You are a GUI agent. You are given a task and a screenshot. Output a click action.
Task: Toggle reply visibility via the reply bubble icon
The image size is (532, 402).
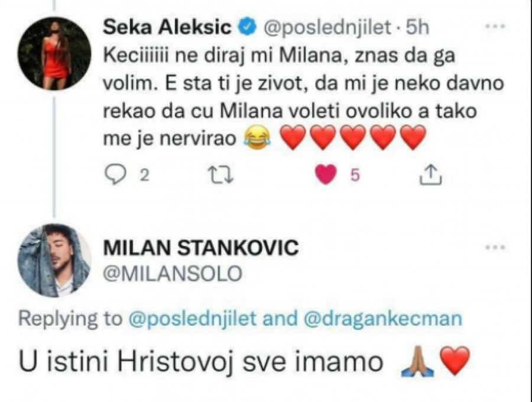pyautogui.click(x=116, y=173)
